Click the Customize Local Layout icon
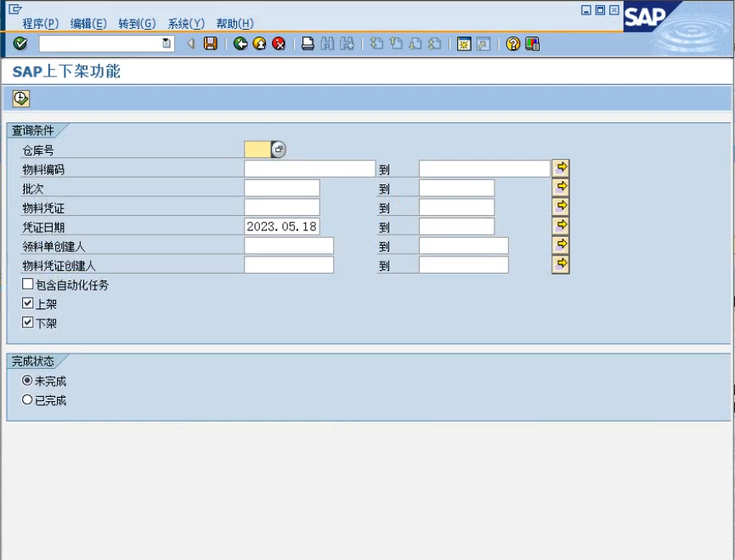 click(533, 43)
